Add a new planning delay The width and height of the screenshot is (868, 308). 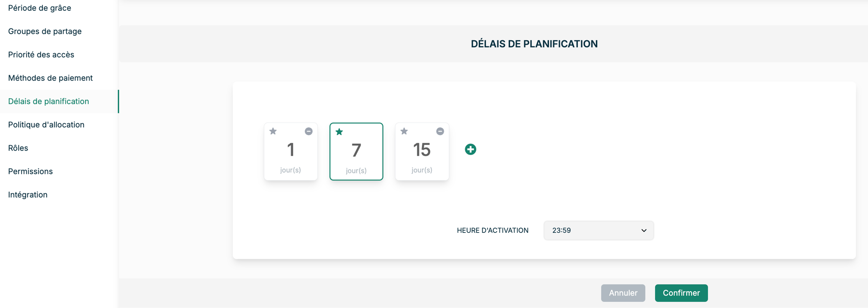coord(470,149)
